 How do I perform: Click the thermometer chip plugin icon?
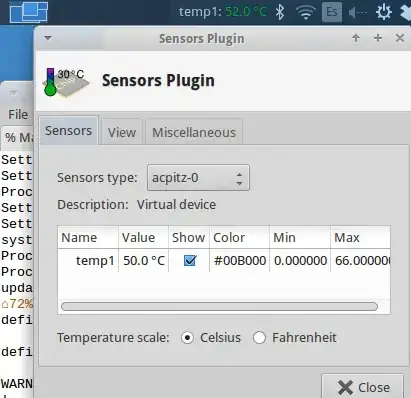[x=66, y=82]
